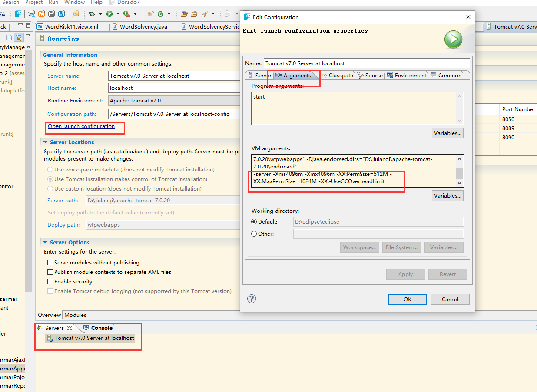Collapse the Server Locations section

[x=45, y=142]
